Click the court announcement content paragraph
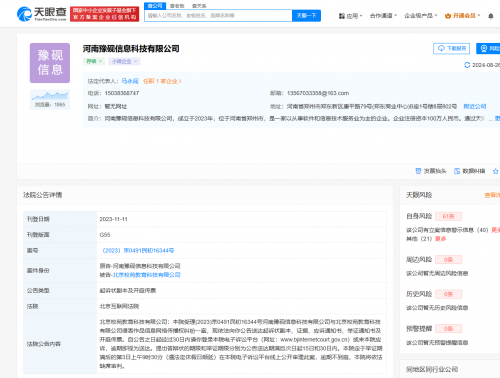The image size is (500, 378). (x=241, y=344)
